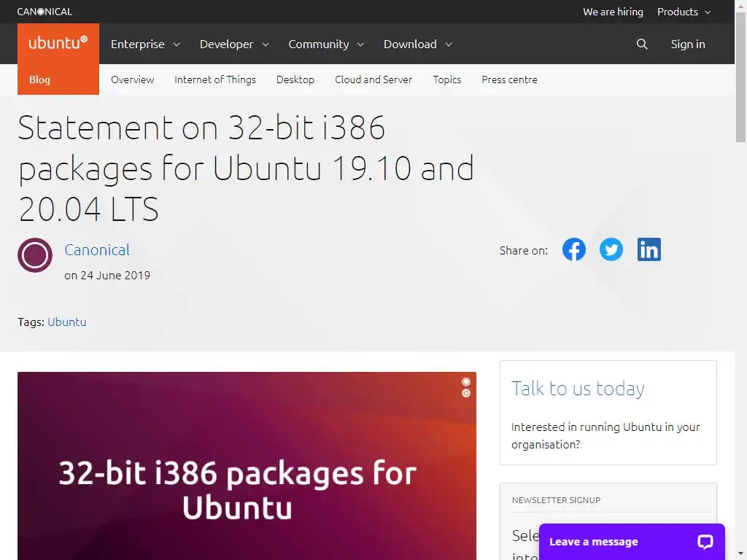Click the article title heading

246,168
